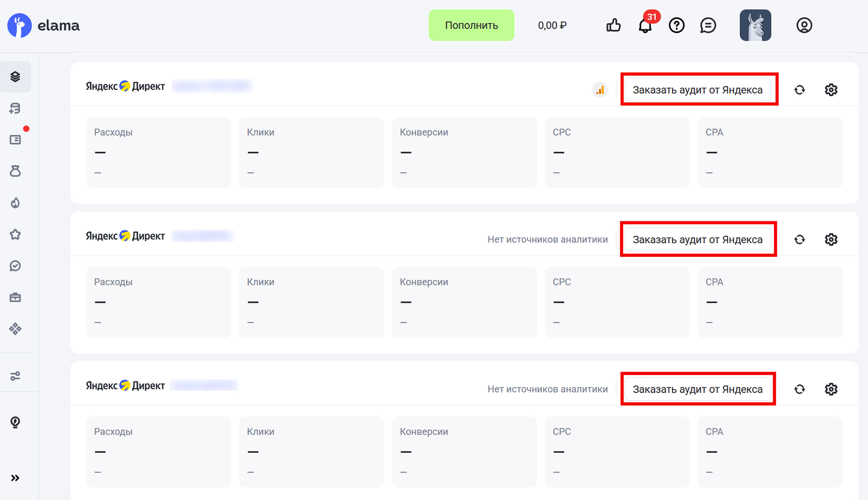Select CPC tile in second card
This screenshot has width=868, height=500.
pyautogui.click(x=617, y=302)
